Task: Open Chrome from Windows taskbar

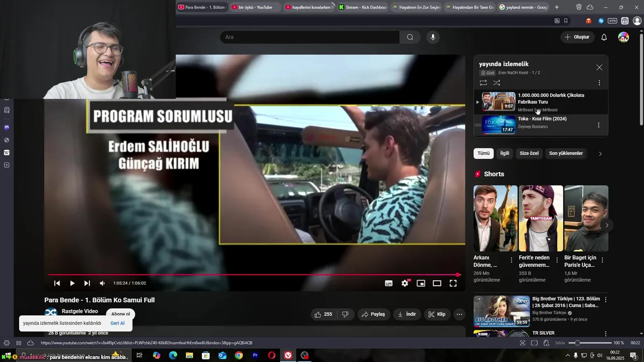Action: [238, 355]
